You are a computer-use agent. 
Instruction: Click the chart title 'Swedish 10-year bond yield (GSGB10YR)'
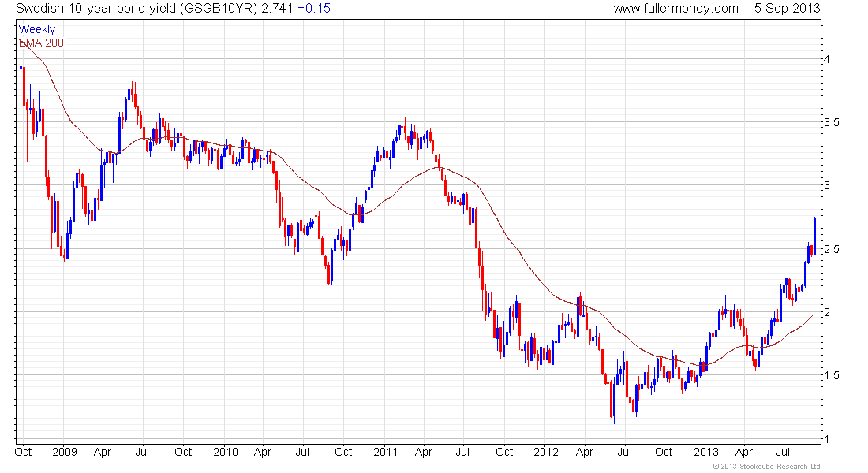coord(137,9)
